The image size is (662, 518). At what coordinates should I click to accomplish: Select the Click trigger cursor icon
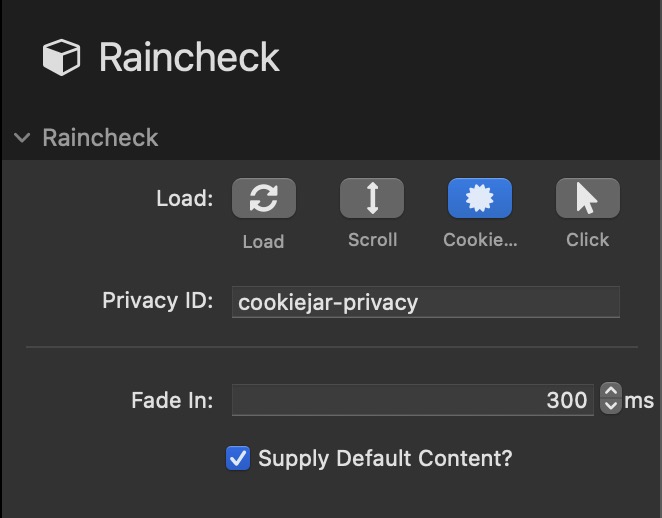[588, 198]
